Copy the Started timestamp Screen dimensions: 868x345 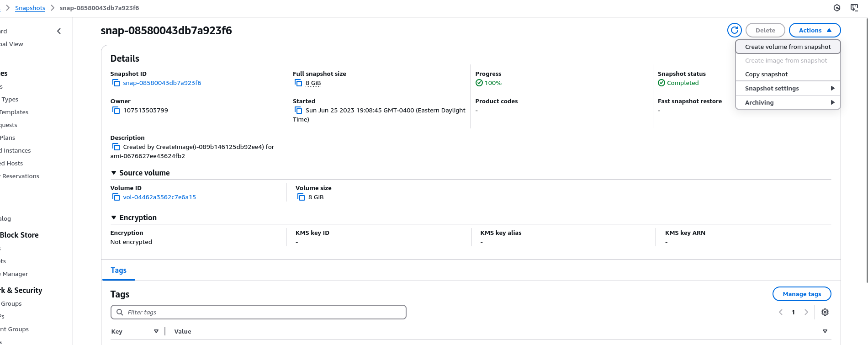(x=298, y=110)
